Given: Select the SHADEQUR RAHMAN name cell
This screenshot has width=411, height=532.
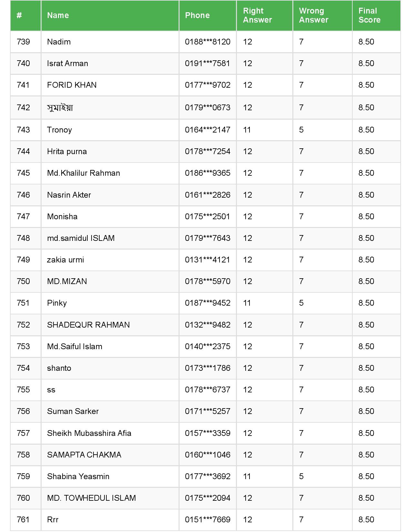Looking at the screenshot, I should click(88, 325).
